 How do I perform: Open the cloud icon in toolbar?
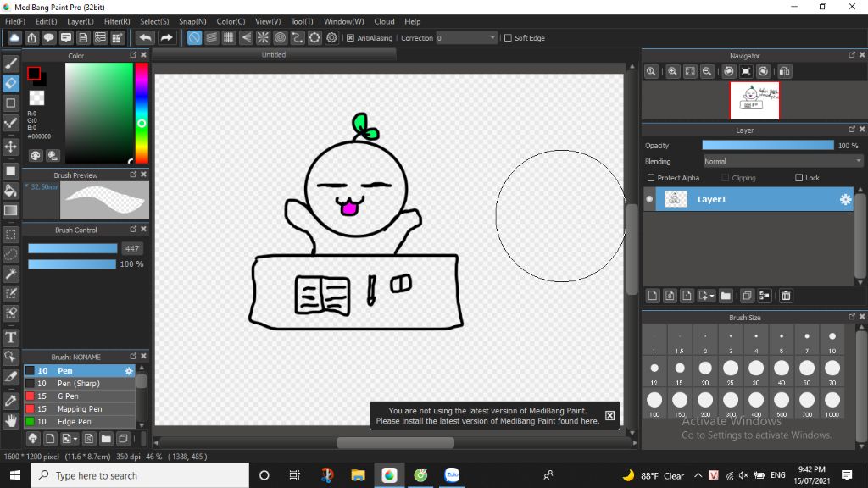click(14, 37)
